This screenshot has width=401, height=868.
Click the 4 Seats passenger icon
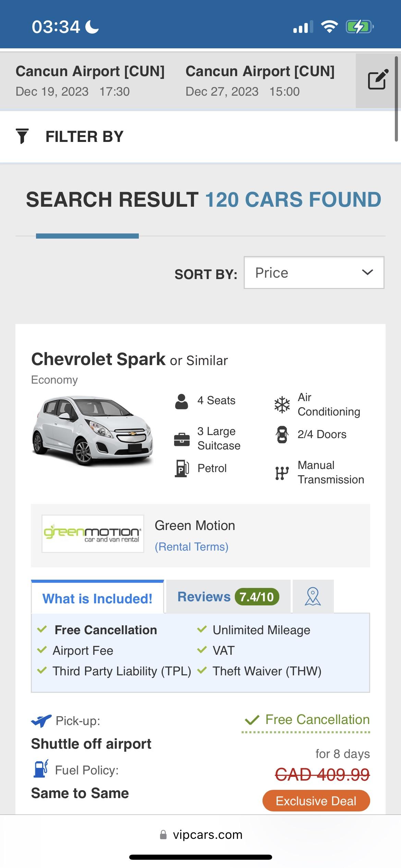182,401
